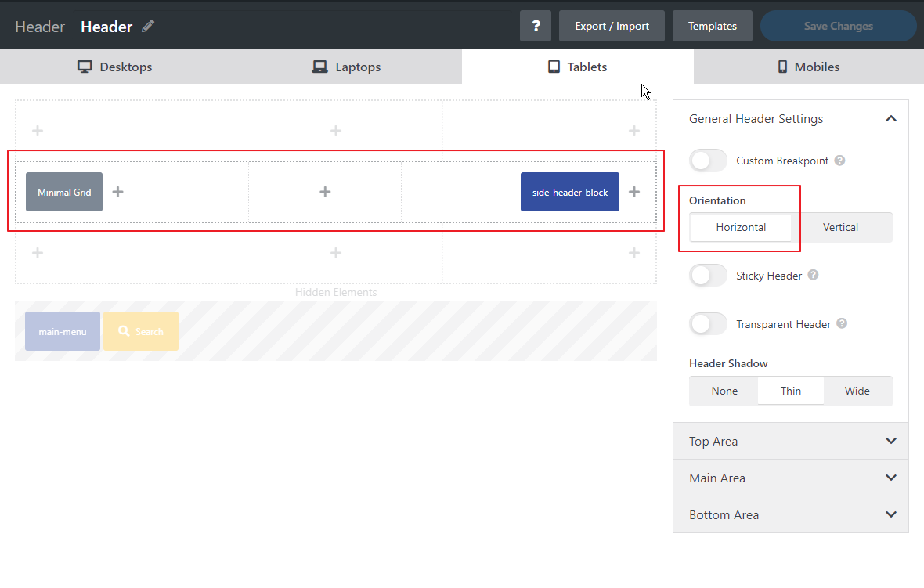Viewport: 924px width, 588px height.
Task: Switch to the Laptops tab
Action: tap(346, 67)
